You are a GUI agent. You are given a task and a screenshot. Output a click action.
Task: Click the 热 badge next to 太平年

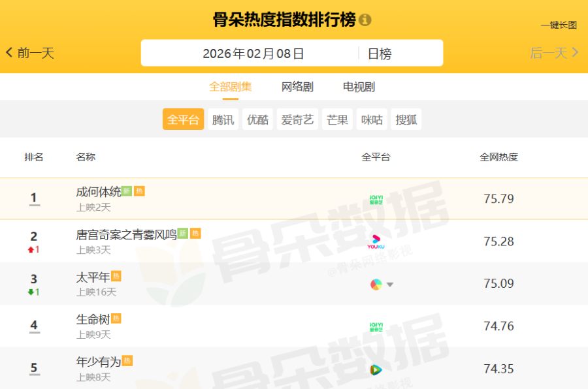click(x=116, y=276)
